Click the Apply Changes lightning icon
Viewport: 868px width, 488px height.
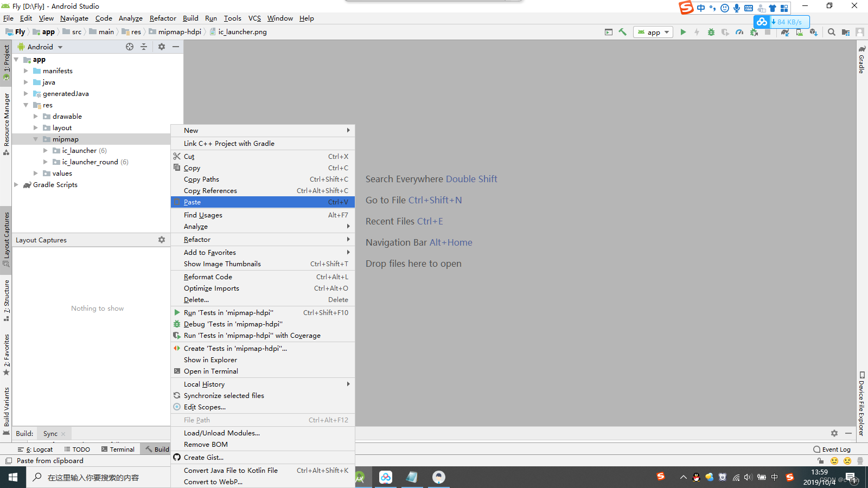(697, 32)
